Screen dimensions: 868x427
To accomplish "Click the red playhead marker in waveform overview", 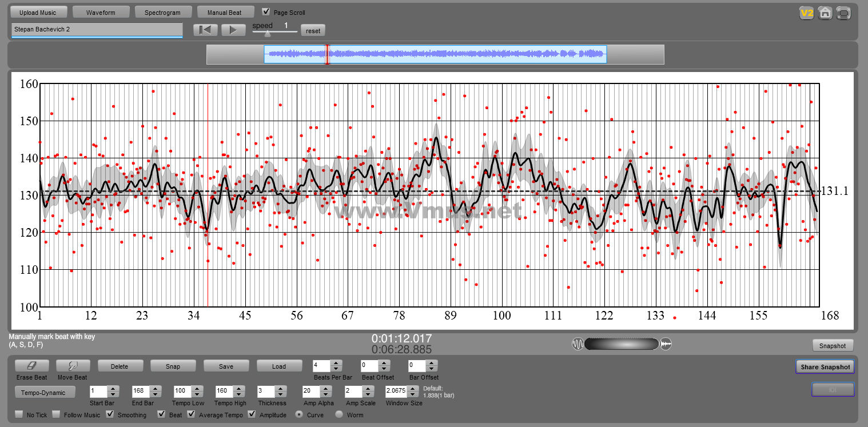I will tap(327, 54).
